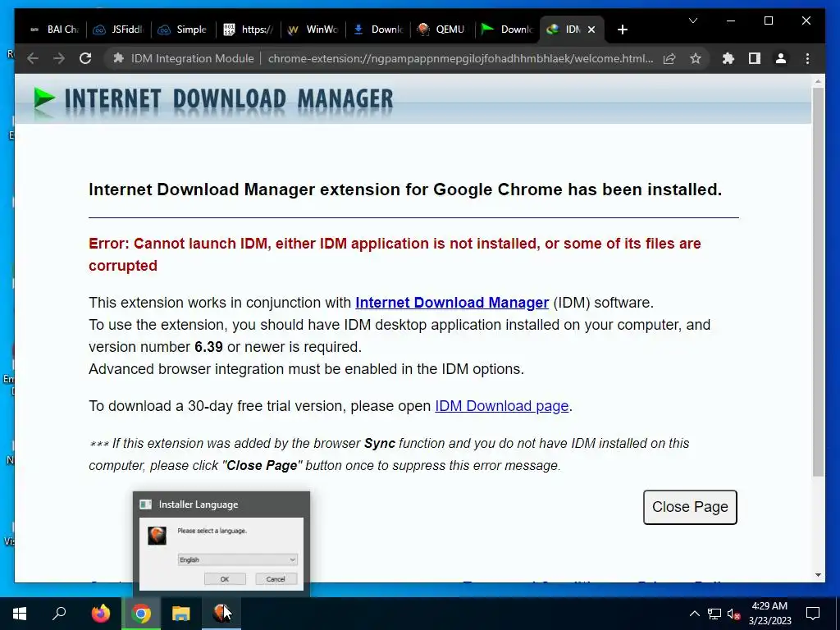Click the muted volume tray icon

point(733,614)
